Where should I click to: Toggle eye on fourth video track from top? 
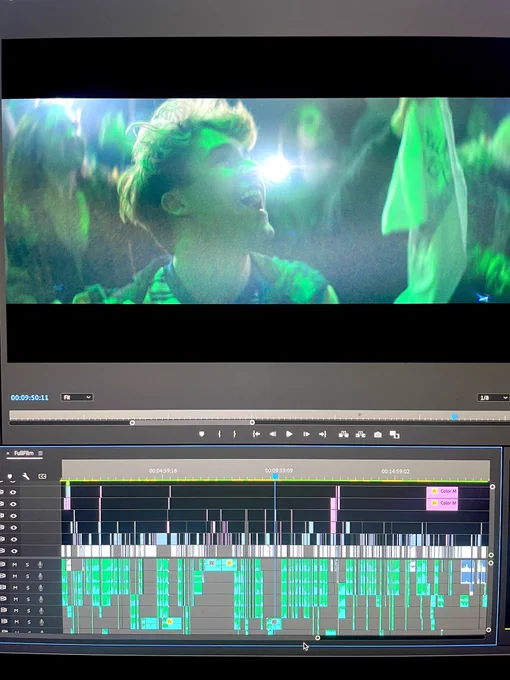pos(13,527)
